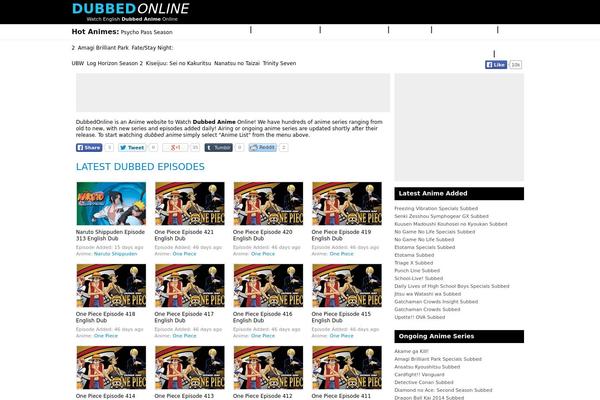Viewport: 600px width, 400px height.
Task: Open the One Piece Episode 417 thumbnail
Action: click(x=190, y=286)
